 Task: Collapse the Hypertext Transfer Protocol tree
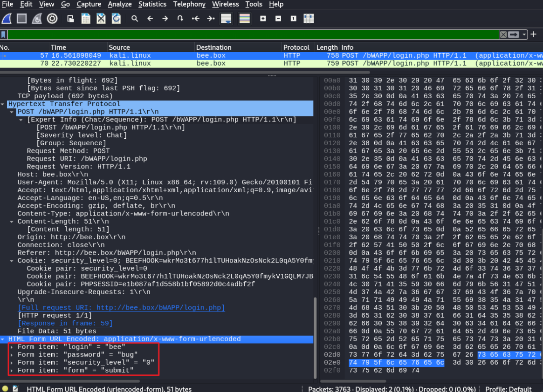point(3,104)
